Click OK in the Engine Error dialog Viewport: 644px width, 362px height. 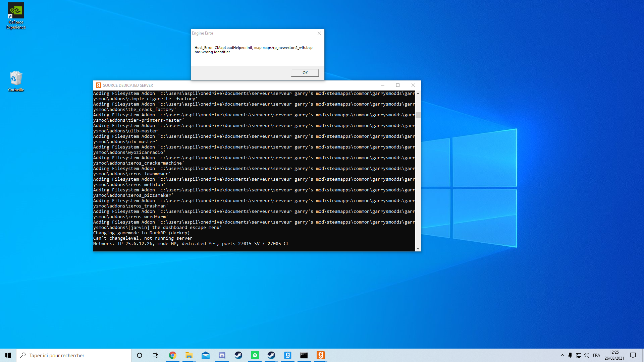305,73
